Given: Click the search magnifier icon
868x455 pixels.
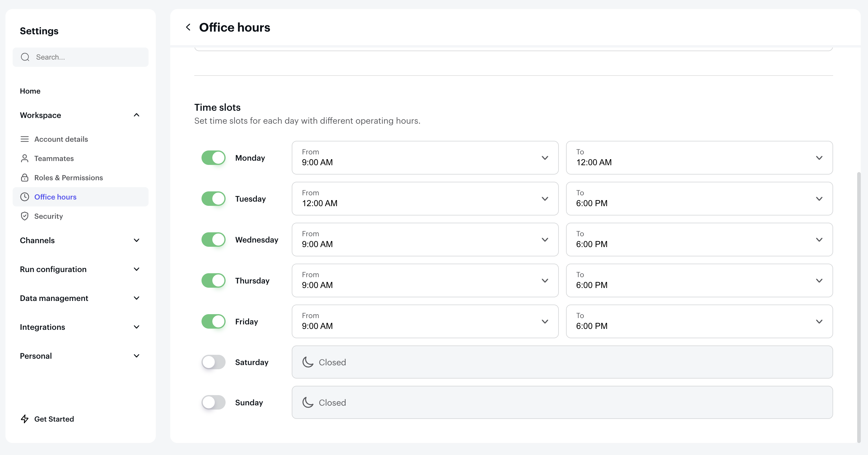Looking at the screenshot, I should pyautogui.click(x=25, y=57).
